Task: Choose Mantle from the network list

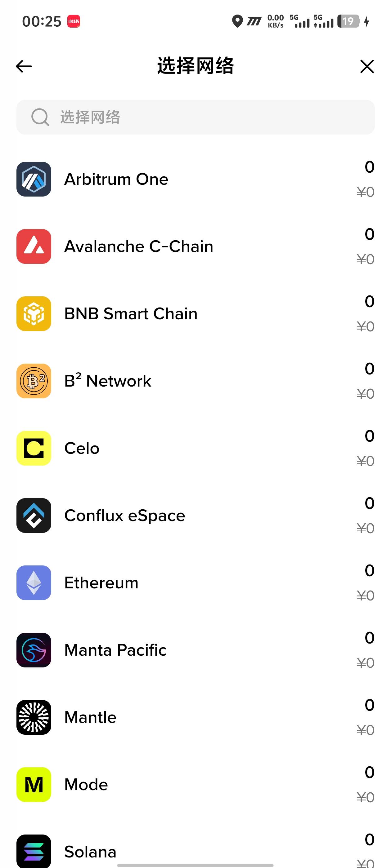Action: point(90,717)
